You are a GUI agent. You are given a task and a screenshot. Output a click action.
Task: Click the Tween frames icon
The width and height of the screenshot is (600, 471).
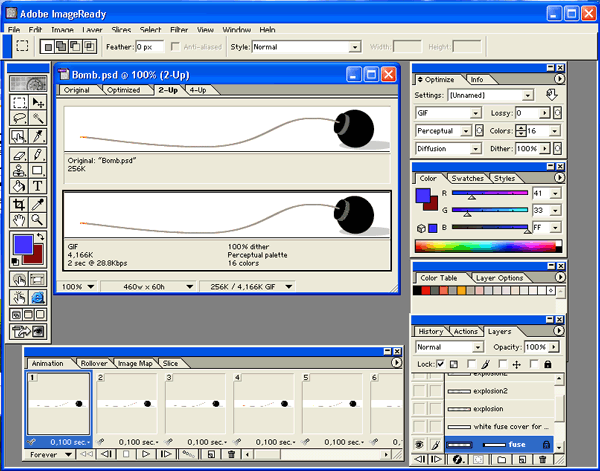tap(188, 454)
